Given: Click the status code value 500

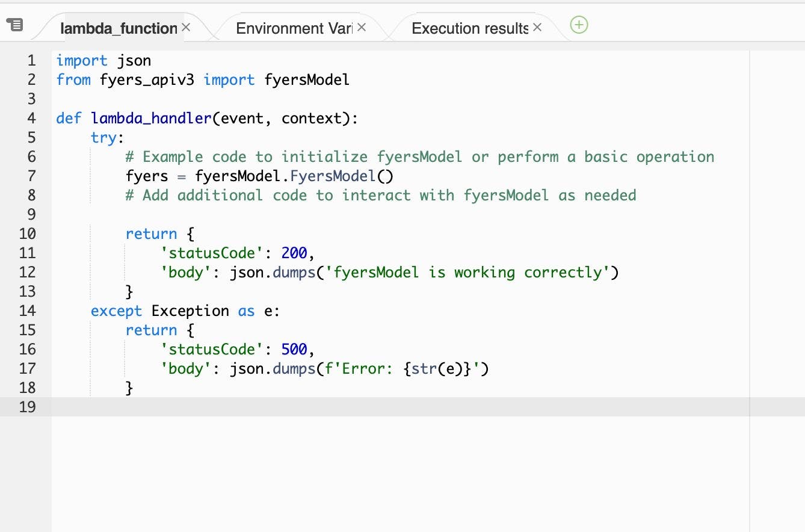Looking at the screenshot, I should click(294, 349).
